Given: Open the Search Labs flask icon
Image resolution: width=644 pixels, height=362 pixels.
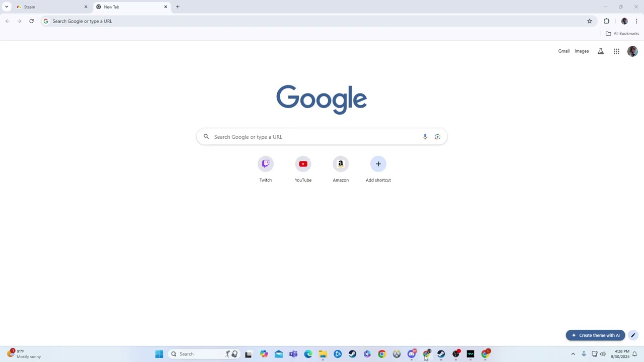Looking at the screenshot, I should point(601,51).
